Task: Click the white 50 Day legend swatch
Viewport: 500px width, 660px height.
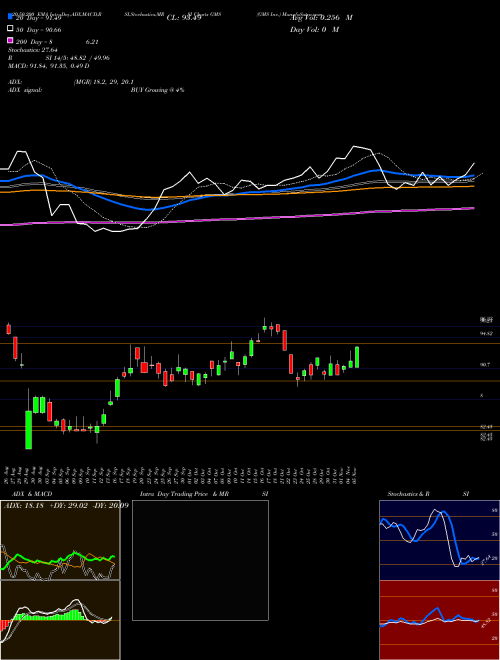Action: [x=11, y=29]
